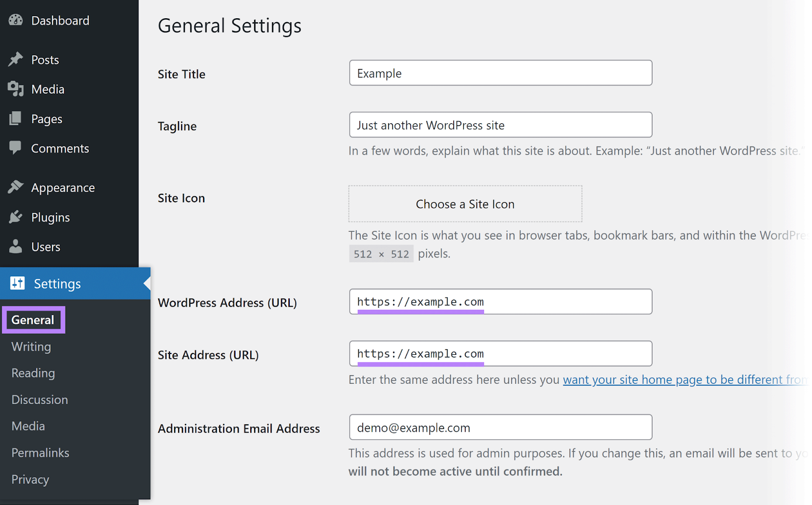Viewport: 812px width, 505px height.
Task: Select the Privacy settings entry
Action: (30, 479)
